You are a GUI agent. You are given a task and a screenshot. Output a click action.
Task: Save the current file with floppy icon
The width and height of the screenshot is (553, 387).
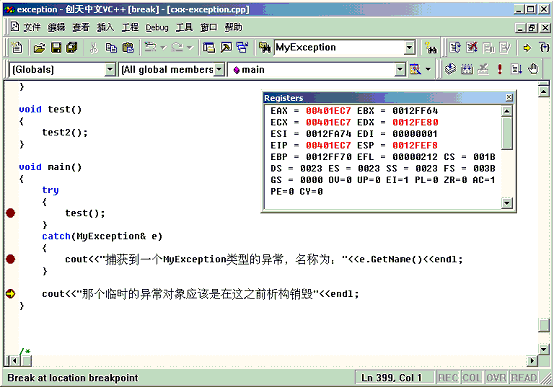pos(56,48)
